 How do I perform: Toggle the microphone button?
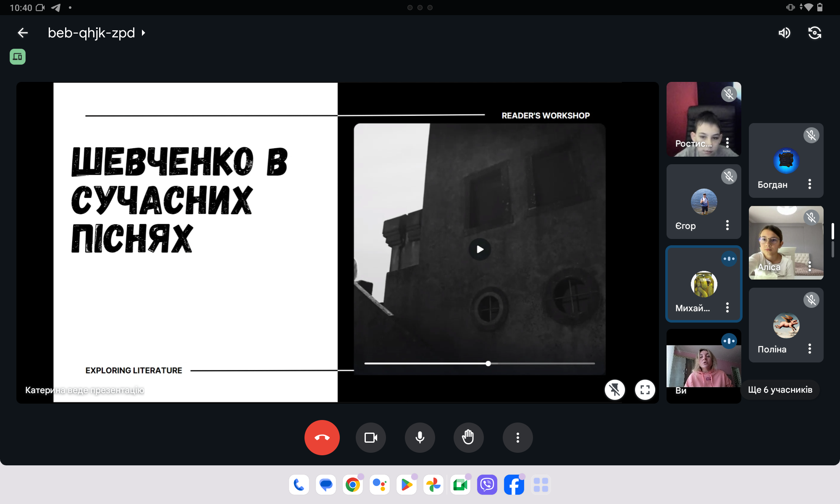[420, 438]
